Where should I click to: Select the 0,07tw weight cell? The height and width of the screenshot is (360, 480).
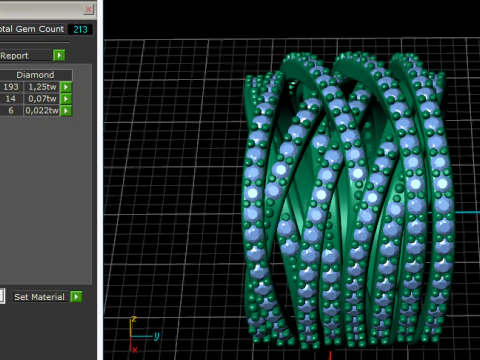[x=42, y=99]
